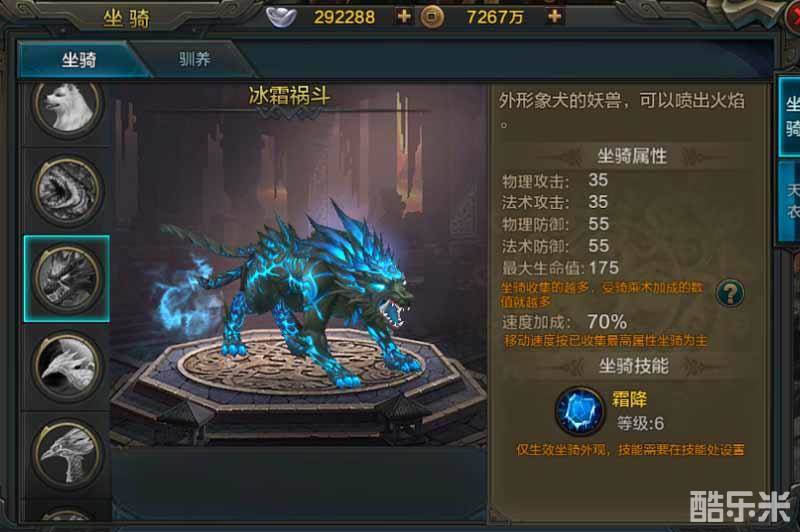
Task: Tap the 霜降 skill icon
Action: click(579, 411)
